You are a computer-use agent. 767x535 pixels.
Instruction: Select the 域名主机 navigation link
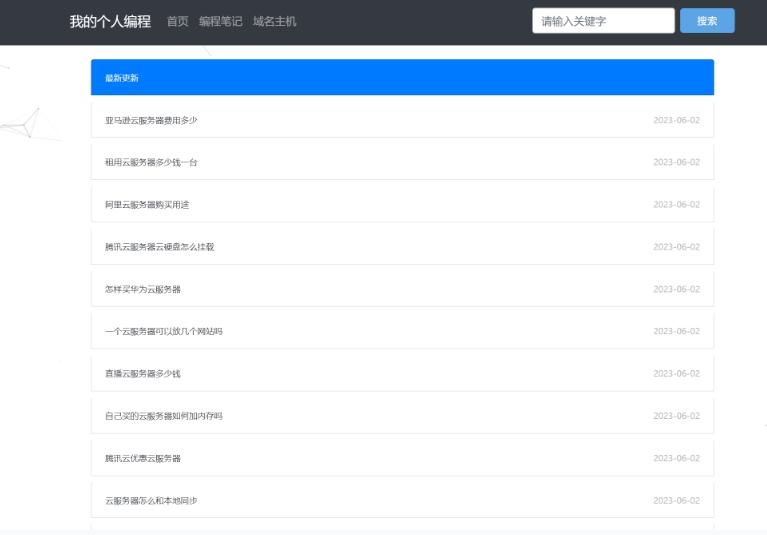pyautogui.click(x=274, y=22)
